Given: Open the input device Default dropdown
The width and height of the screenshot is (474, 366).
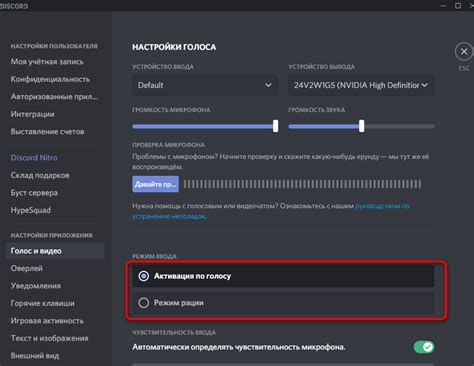Looking at the screenshot, I should click(x=205, y=85).
